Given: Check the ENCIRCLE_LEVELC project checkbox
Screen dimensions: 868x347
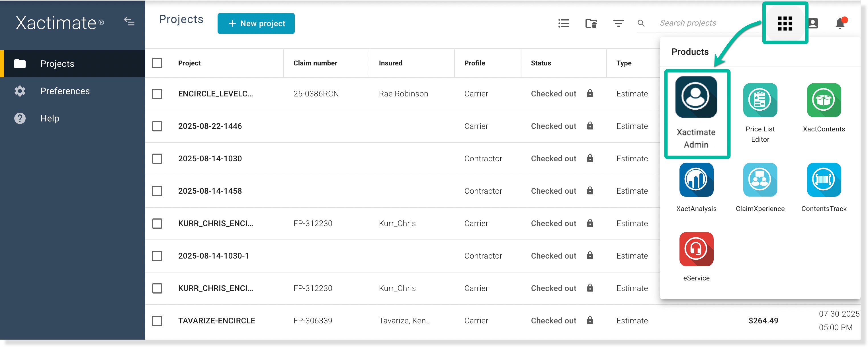Looking at the screenshot, I should [x=157, y=94].
